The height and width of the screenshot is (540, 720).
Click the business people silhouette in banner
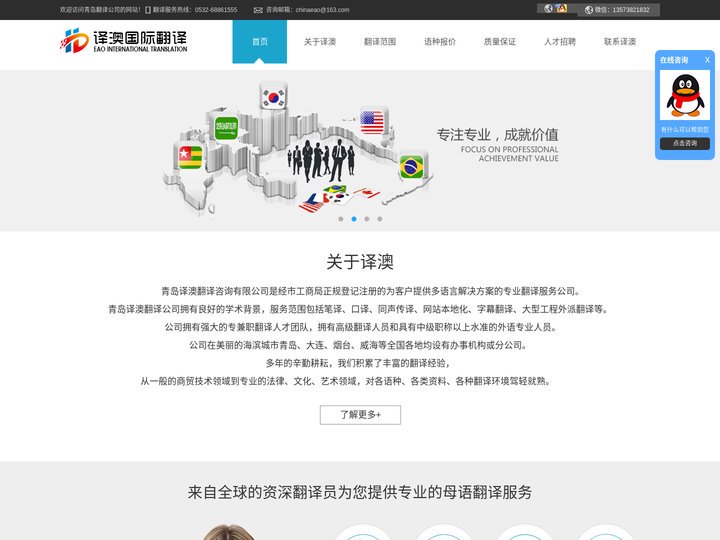[321, 161]
